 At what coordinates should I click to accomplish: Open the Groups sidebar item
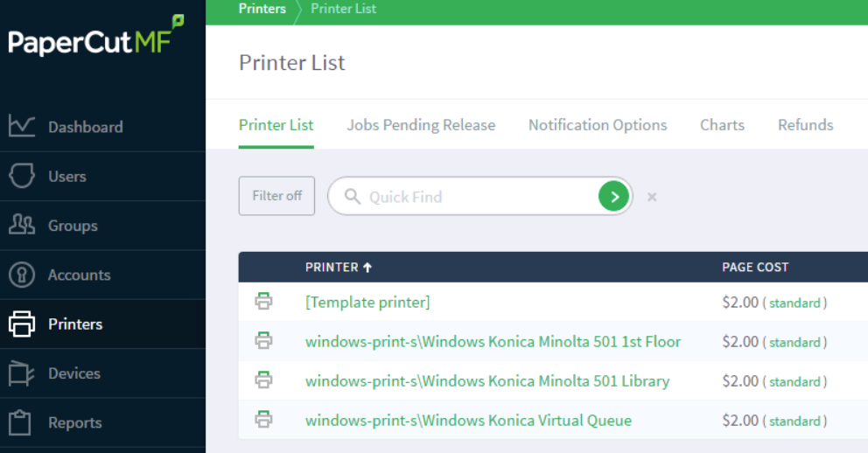[73, 226]
